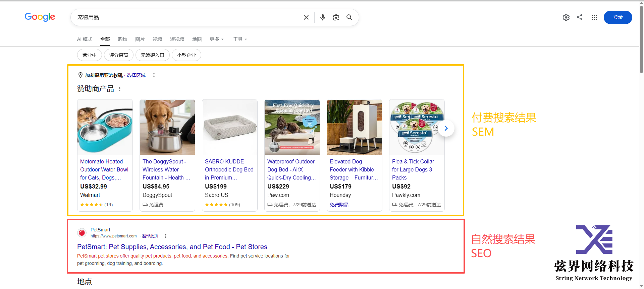The height and width of the screenshot is (289, 644).
Task: Expand the 工具 tools dropdown
Action: 240,39
